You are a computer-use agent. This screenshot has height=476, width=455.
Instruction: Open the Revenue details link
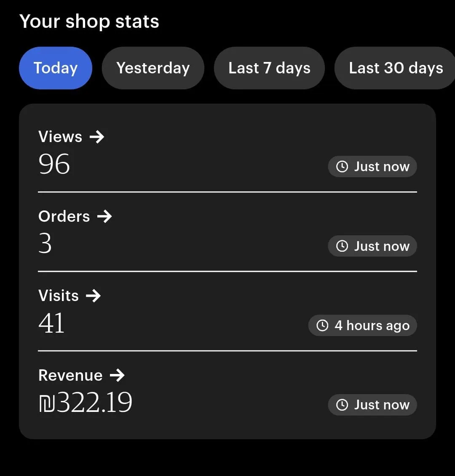tap(70, 375)
